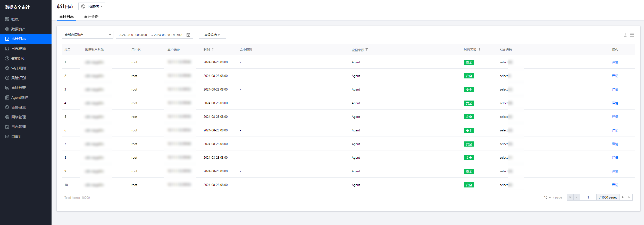Go to the previous page arrow
The height and width of the screenshot is (225, 644).
click(x=577, y=197)
